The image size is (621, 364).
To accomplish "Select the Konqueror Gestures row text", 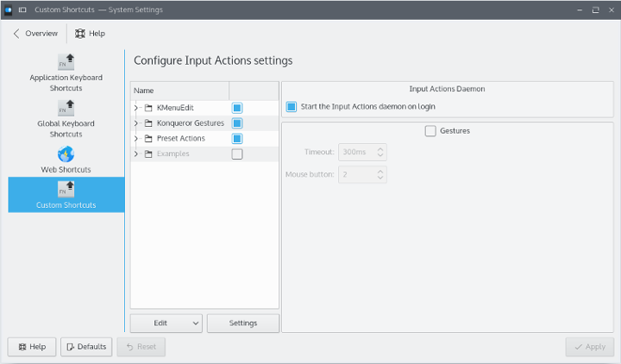I will tap(191, 123).
